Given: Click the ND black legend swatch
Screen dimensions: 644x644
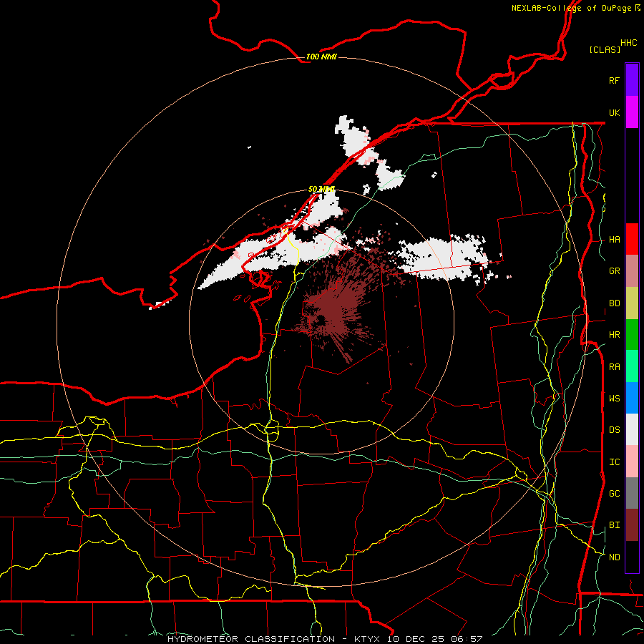Looking at the screenshot, I should [632, 557].
